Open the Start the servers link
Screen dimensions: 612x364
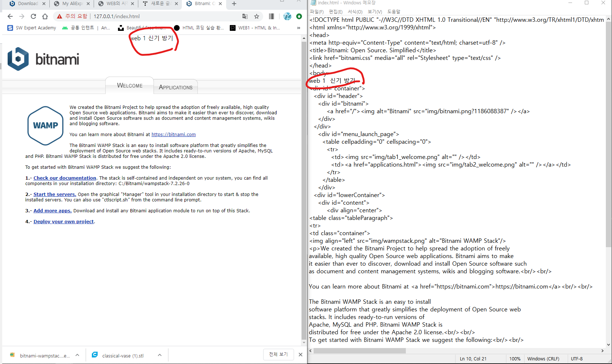coord(55,195)
